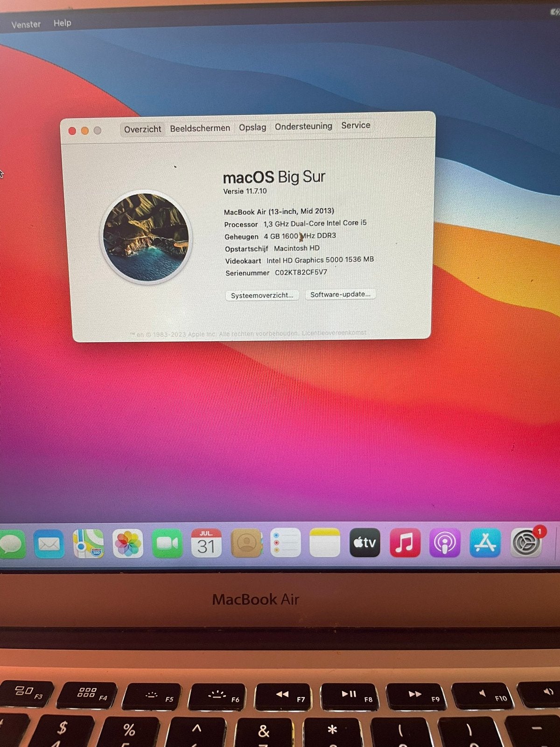This screenshot has height=747, width=560.
Task: Open the Contacts app in the Dock
Action: 246,543
